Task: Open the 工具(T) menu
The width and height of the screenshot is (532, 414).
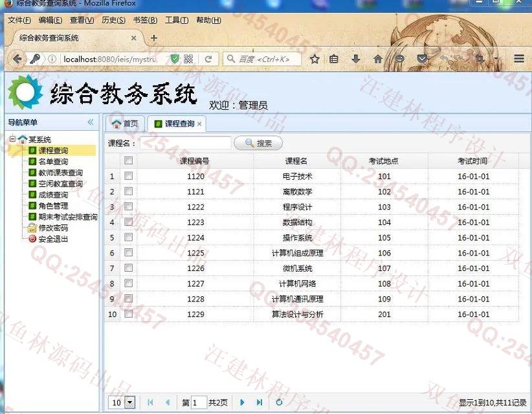Action: coord(177,20)
